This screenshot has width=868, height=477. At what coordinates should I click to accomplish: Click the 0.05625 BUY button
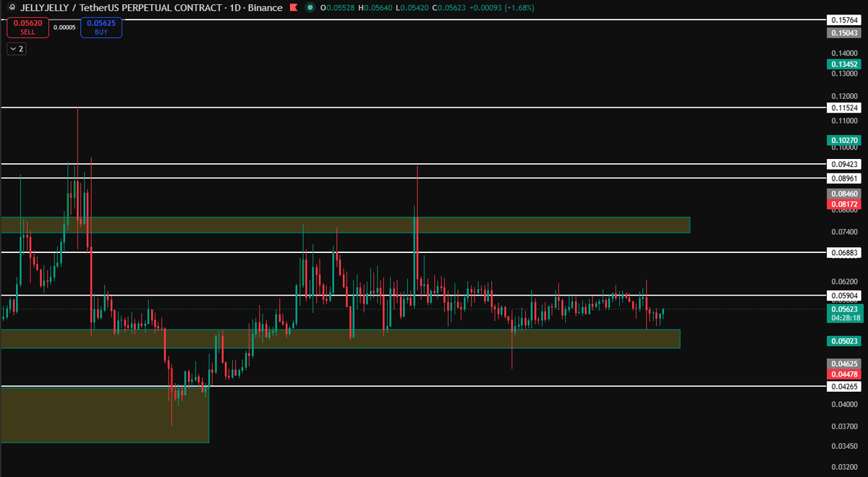[101, 27]
